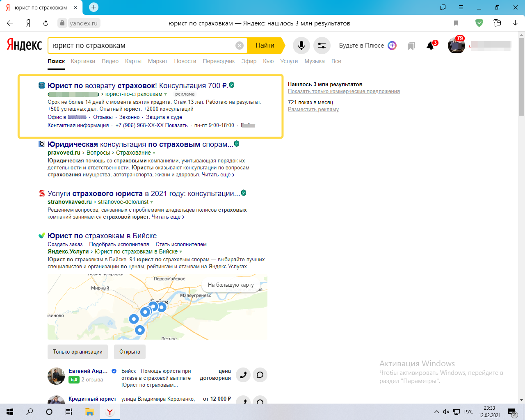Switch to the Карты search tab

[133, 61]
